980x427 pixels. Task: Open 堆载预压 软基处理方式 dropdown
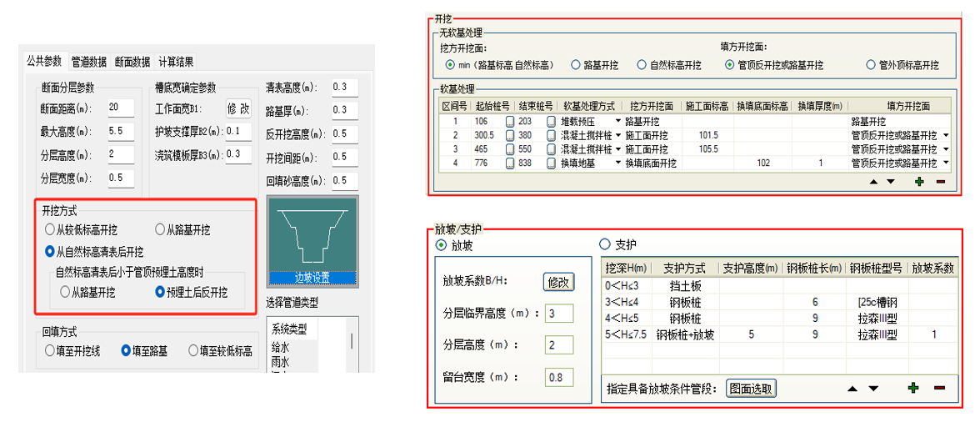click(x=617, y=122)
